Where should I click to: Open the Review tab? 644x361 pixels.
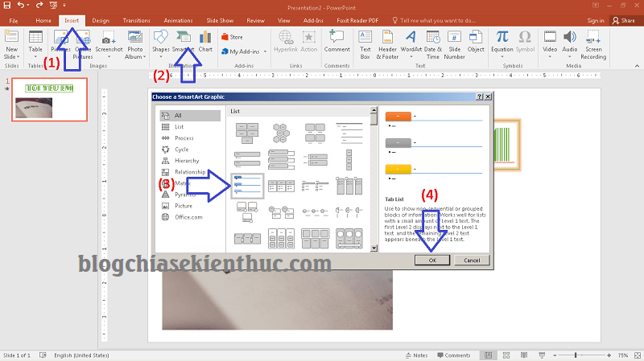click(255, 21)
